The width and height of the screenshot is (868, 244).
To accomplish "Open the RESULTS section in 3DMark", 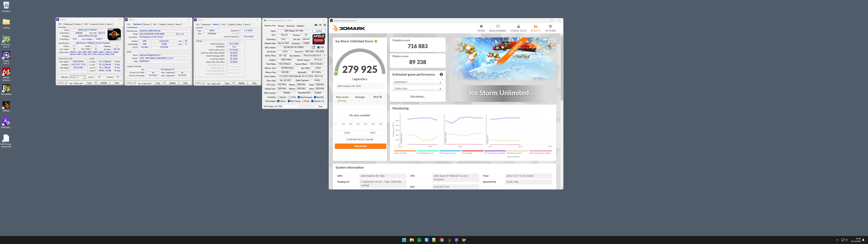I will click(535, 28).
